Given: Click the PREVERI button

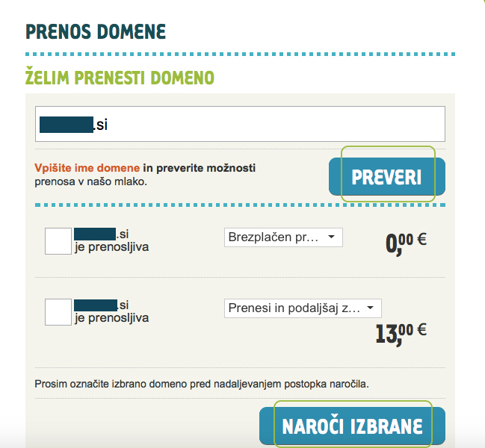Looking at the screenshot, I should point(387,176).
